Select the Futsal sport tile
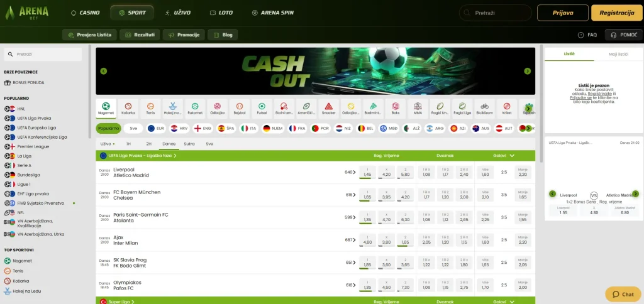Screen dimensions: 644x304 click(262, 109)
